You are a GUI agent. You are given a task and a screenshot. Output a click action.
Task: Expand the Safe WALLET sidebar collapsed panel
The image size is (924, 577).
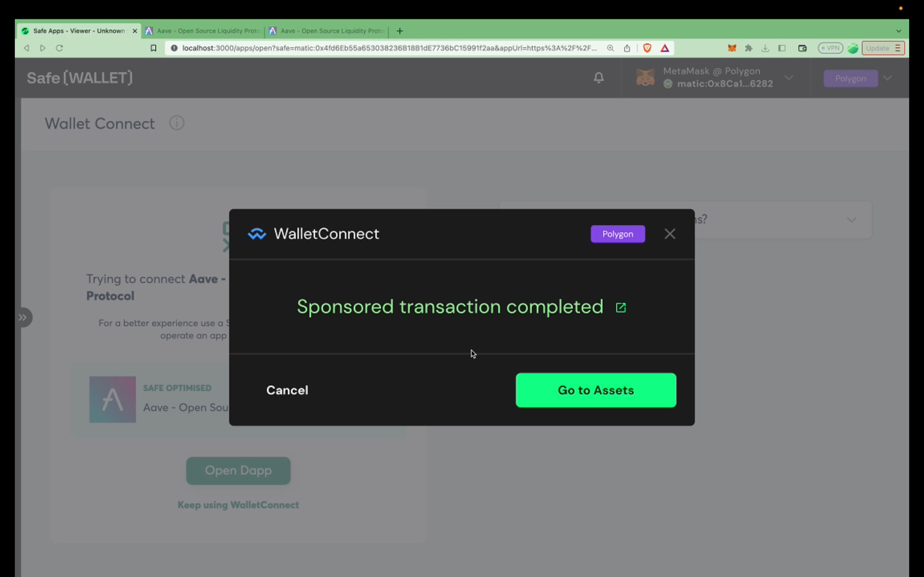point(23,317)
